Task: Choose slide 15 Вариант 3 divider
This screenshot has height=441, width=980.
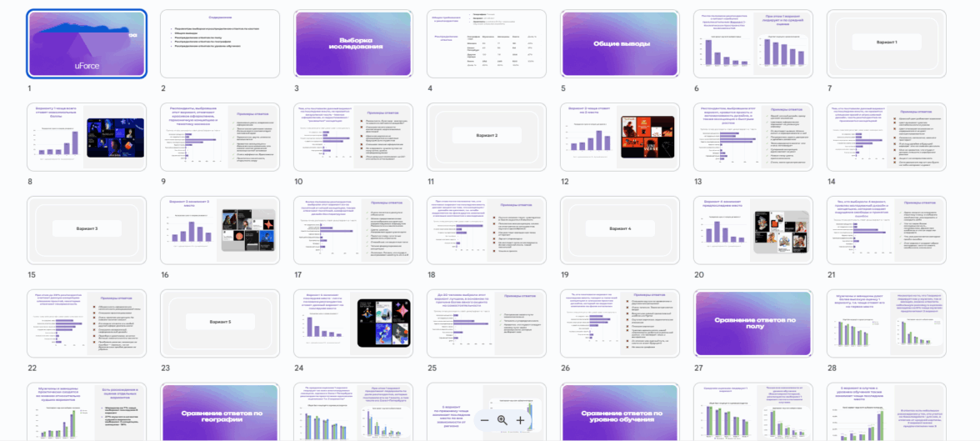Action: [87, 230]
